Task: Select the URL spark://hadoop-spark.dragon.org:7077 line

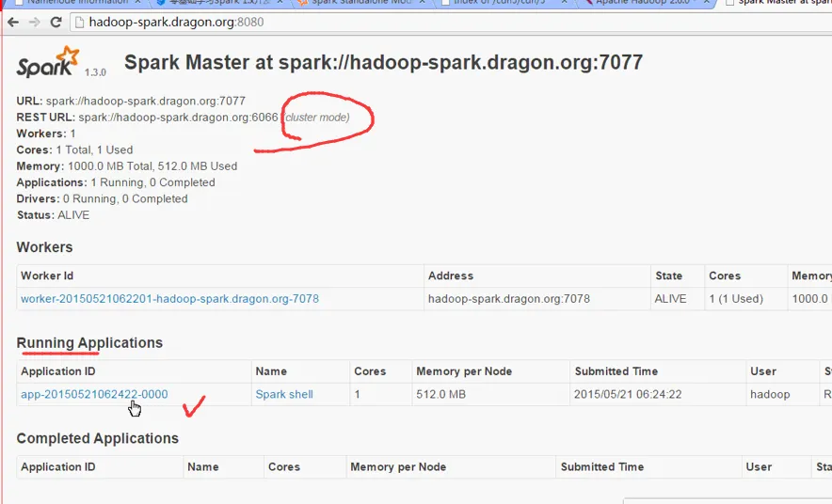Action: (131, 101)
